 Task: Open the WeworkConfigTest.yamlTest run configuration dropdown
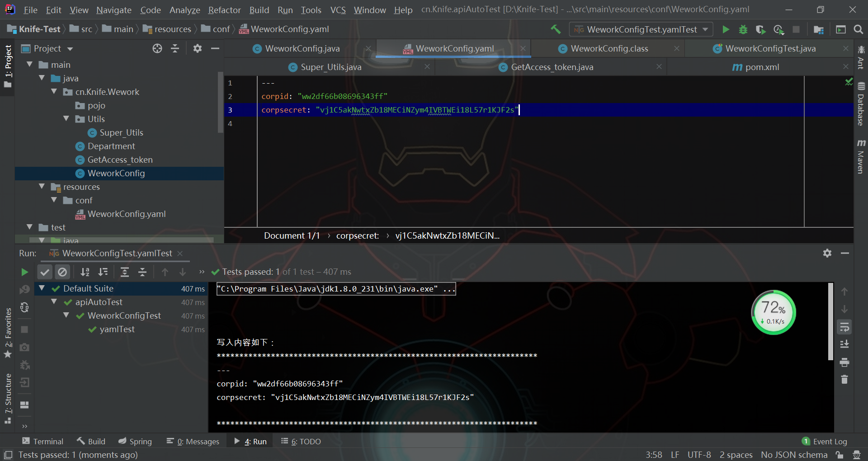coord(641,29)
